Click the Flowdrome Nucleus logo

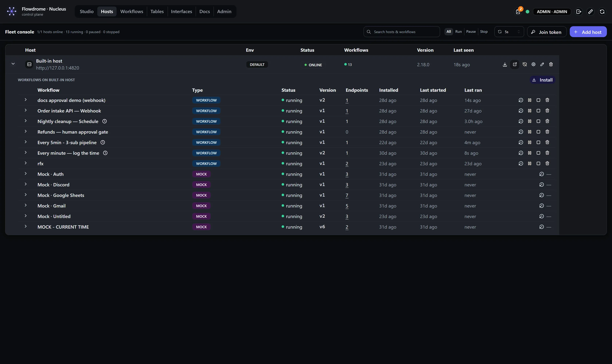[x=11, y=11]
